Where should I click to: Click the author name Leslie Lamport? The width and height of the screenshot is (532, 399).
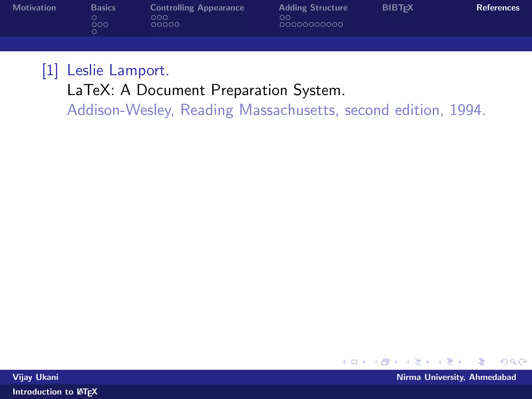pyautogui.click(x=118, y=70)
